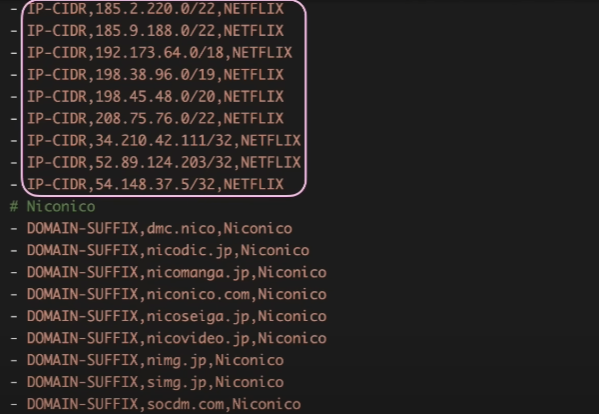
Task: Click the 52.89.124.203/32 NETFLIX rule
Action: (164, 162)
